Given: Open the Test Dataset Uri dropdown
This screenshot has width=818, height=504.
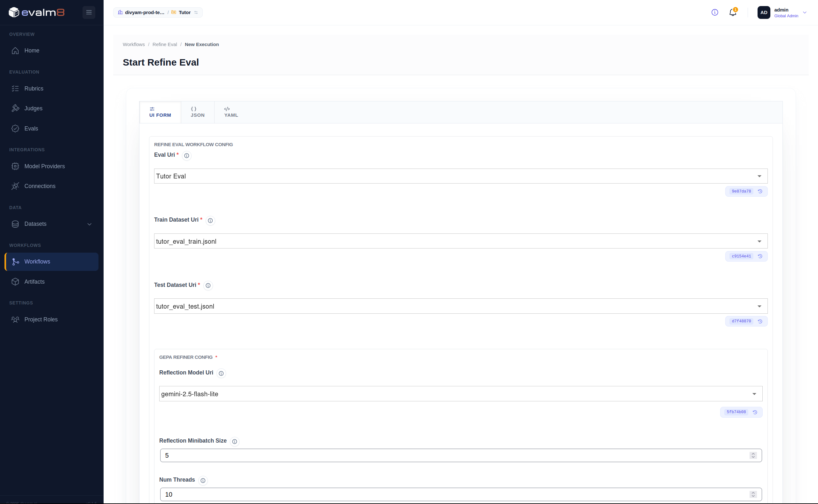Looking at the screenshot, I should [461, 306].
